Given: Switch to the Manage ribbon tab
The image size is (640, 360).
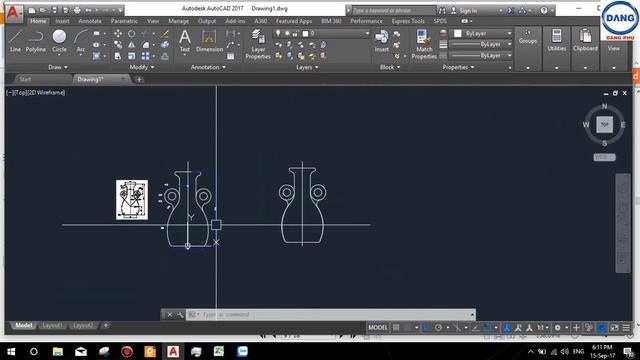Looking at the screenshot, I should coord(178,21).
